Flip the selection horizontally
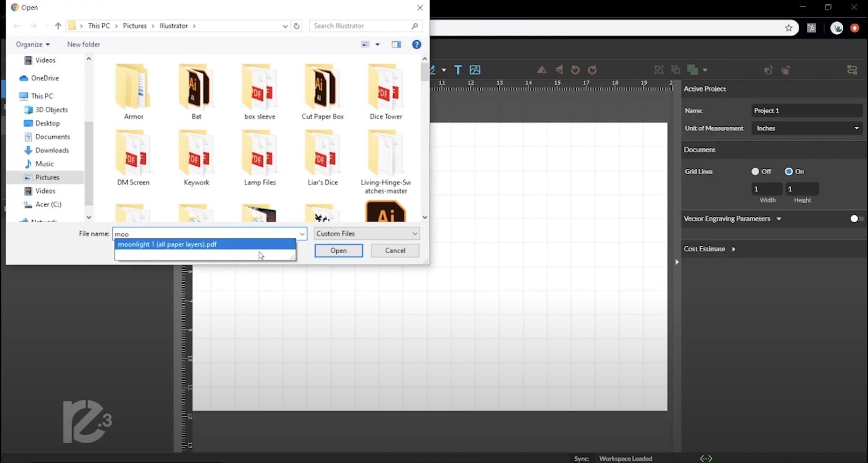 point(559,69)
